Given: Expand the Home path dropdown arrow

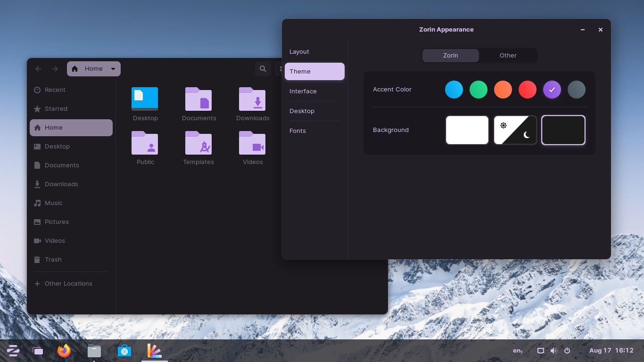Looking at the screenshot, I should click(113, 69).
